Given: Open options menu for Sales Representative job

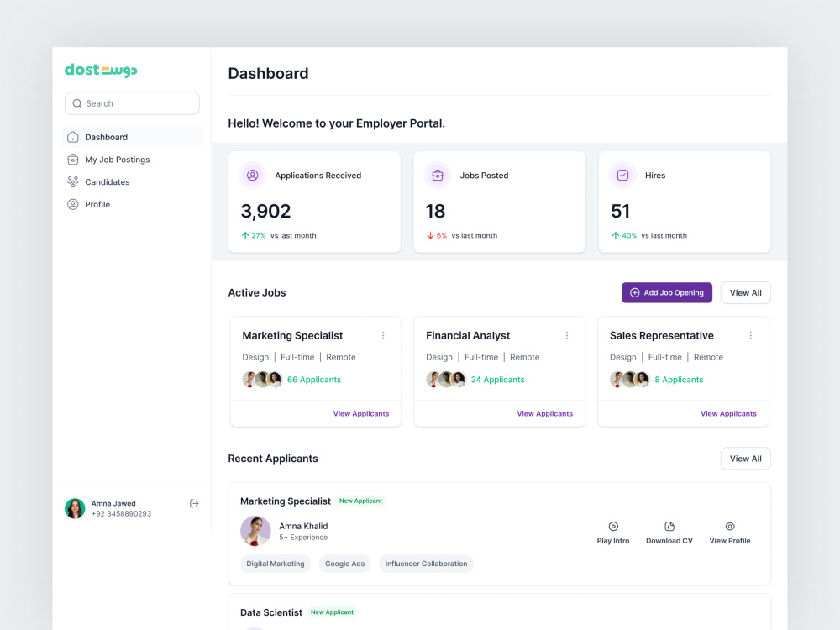Looking at the screenshot, I should tap(750, 335).
